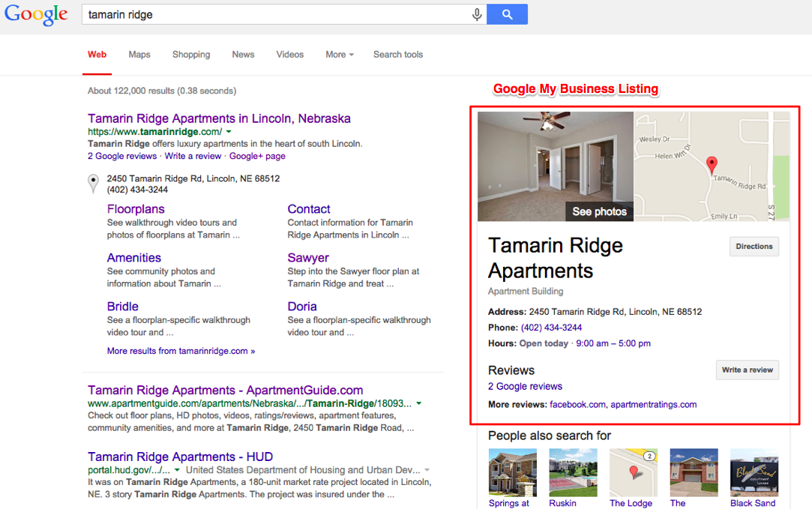Click The Lodge link text
Viewport: 812px width, 509px height.
[631, 503]
